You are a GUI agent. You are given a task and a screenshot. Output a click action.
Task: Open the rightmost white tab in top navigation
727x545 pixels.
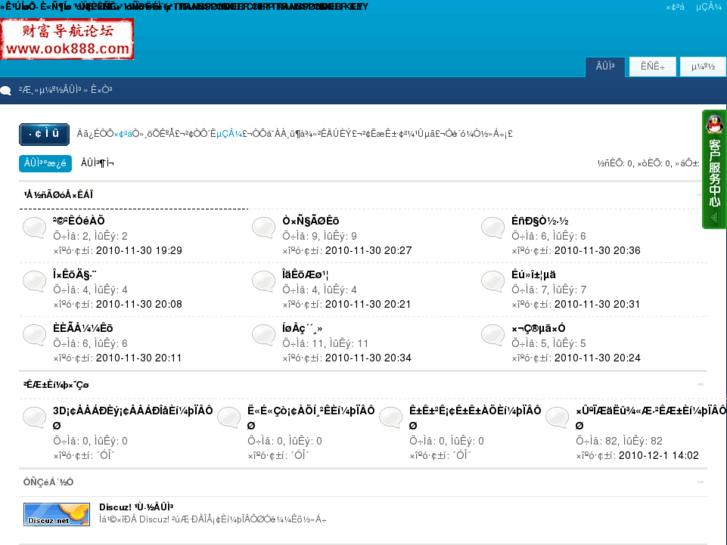click(x=703, y=67)
